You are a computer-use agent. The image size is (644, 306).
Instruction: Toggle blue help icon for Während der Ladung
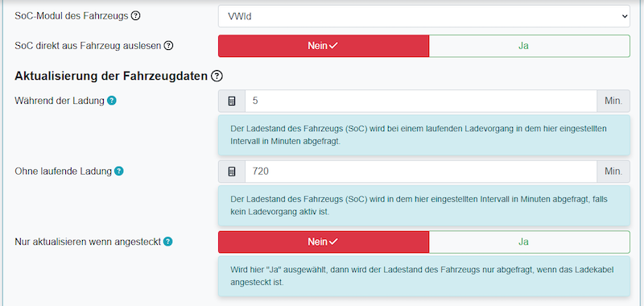111,101
